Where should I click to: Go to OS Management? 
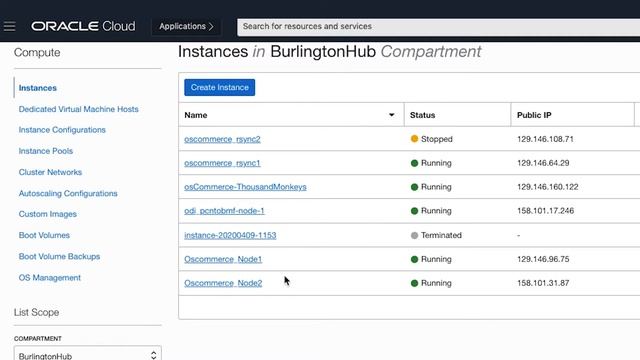coord(50,278)
